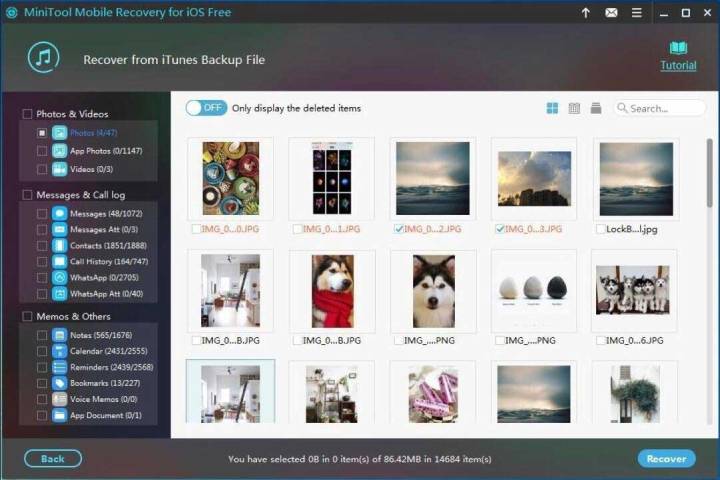Image resolution: width=720 pixels, height=480 pixels.
Task: Open the Tutorial book icon
Action: [678, 47]
